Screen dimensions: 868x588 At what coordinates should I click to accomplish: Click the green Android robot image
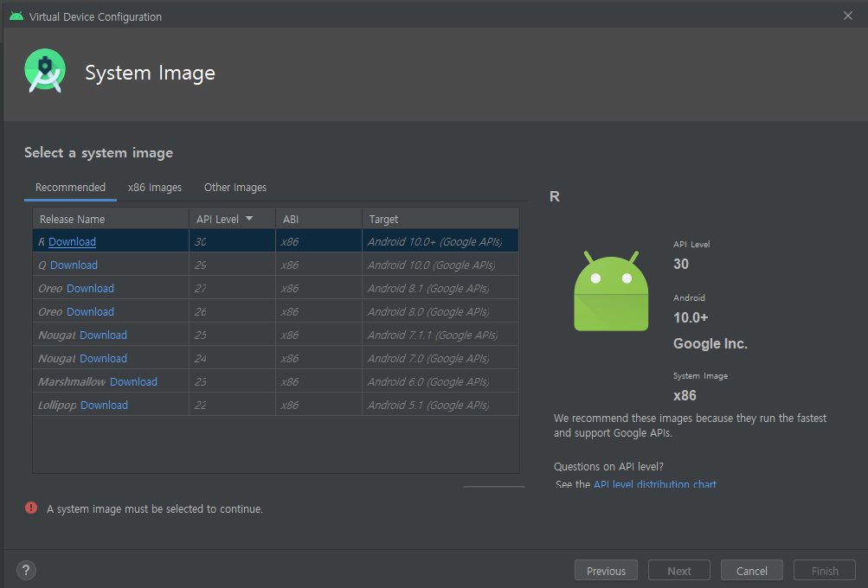[611, 291]
